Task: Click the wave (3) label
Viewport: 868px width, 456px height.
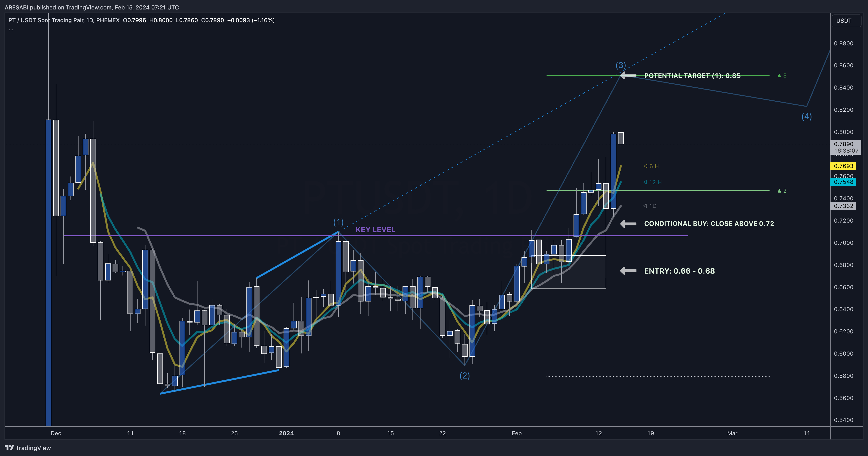Action: [621, 65]
